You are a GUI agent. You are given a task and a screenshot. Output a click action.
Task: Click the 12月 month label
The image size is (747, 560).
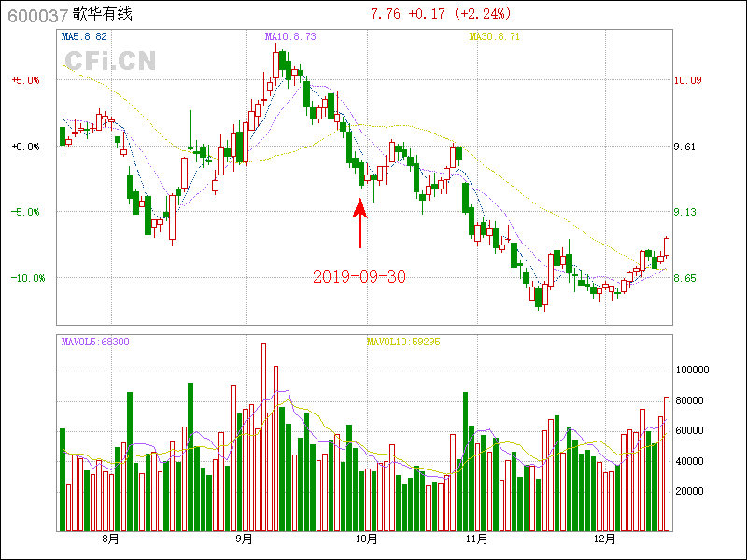tap(605, 539)
